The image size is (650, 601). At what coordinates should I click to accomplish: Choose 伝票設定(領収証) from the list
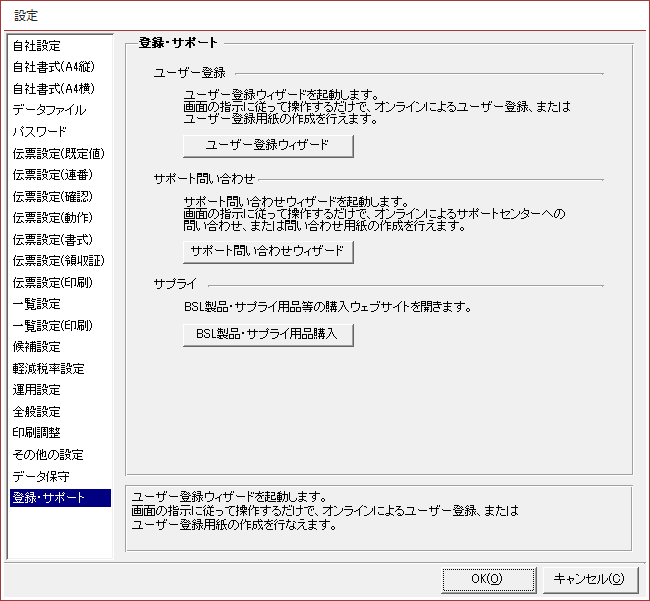pos(58,261)
